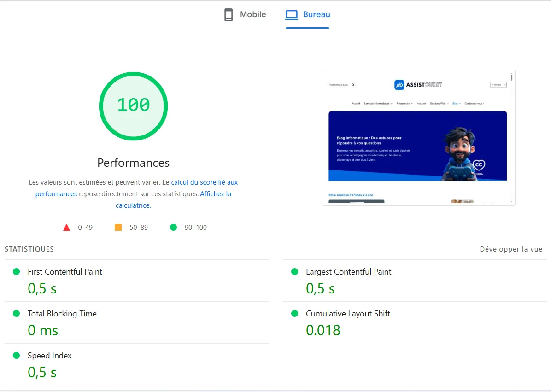The height and width of the screenshot is (392, 551).
Task: Click the green dot for Speed Index
Action: tap(17, 356)
